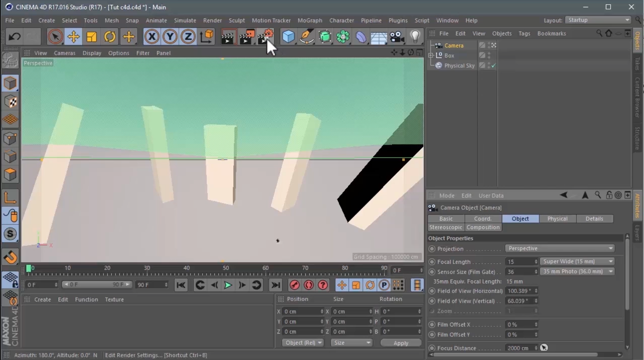The height and width of the screenshot is (360, 644).
Task: Click the Field of View Horizontal stepper
Action: 536,291
